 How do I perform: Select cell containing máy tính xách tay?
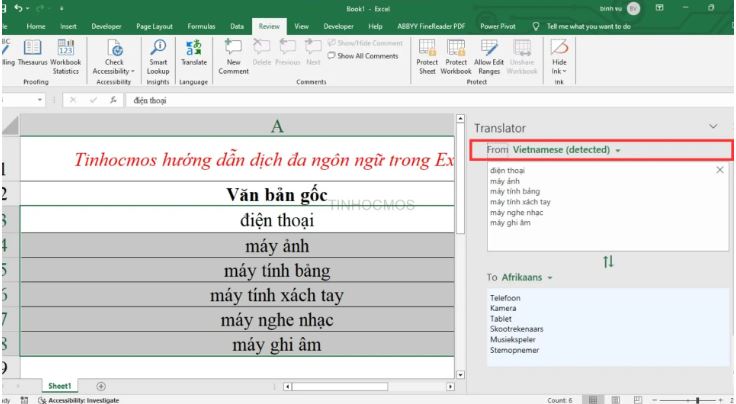point(237,295)
